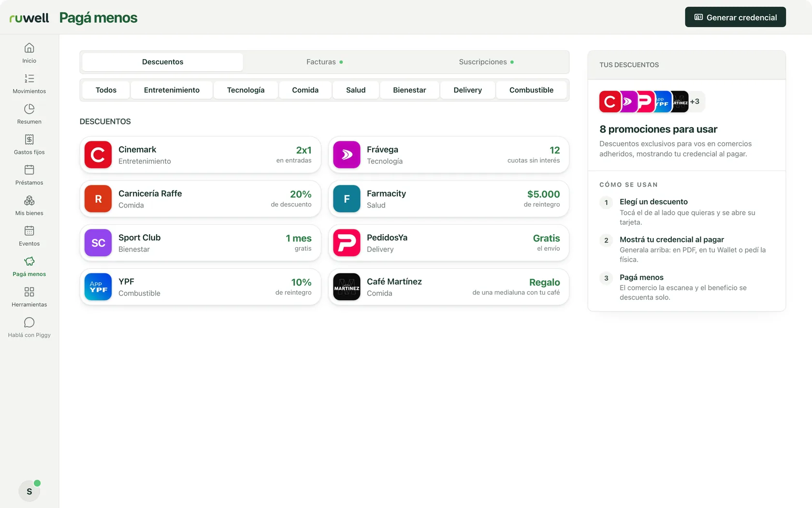
Task: Click 'Mostrá tu credencial al pagar' step
Action: (672, 239)
